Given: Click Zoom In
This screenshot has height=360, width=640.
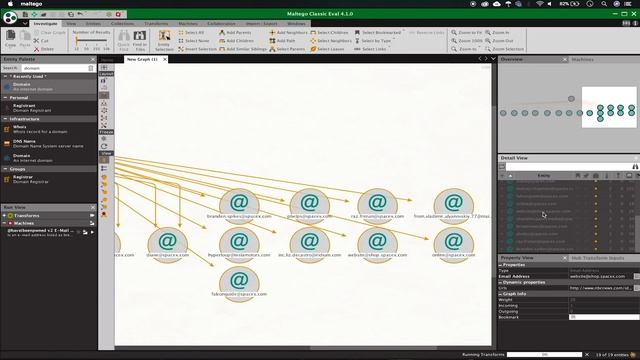Looking at the screenshot, I should [x=497, y=33].
